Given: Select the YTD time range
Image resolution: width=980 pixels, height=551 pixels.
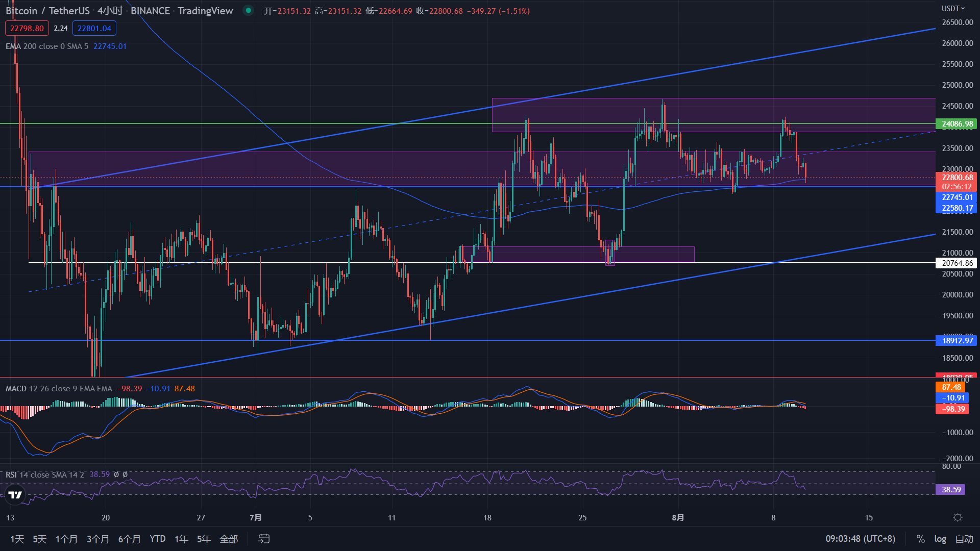Looking at the screenshot, I should click(x=157, y=539).
